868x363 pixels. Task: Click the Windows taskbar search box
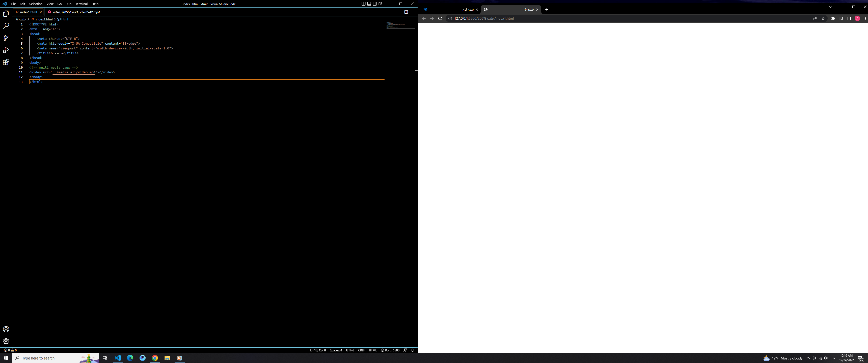pos(56,358)
